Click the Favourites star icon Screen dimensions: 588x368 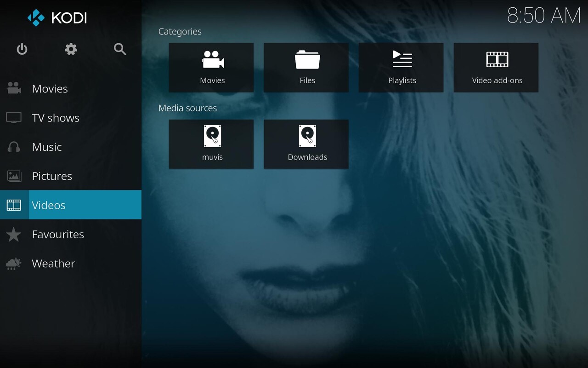pos(14,235)
